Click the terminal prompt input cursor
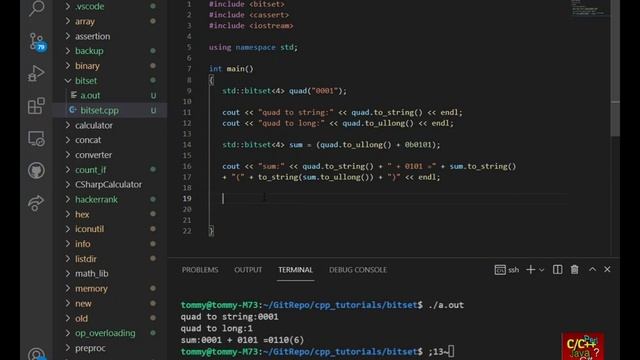This screenshot has height=360, width=640. [451, 351]
